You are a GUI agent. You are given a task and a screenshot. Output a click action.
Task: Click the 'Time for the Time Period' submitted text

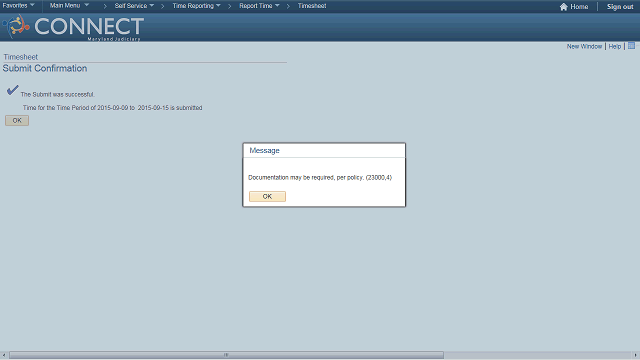click(113, 108)
